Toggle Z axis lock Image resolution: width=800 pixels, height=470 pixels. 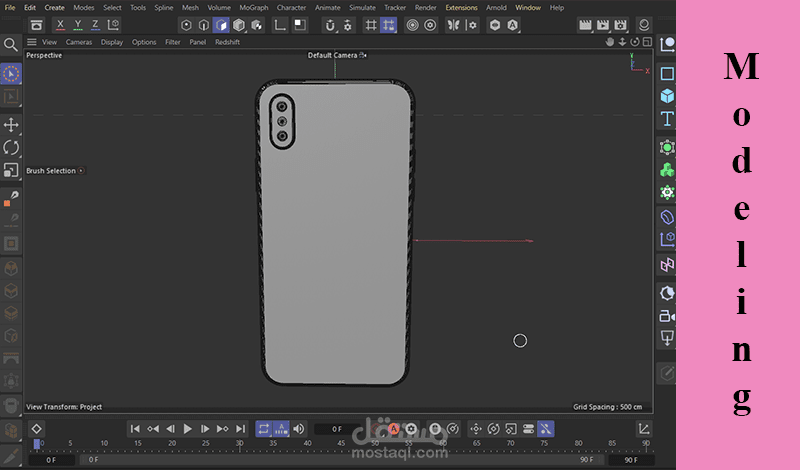[95, 25]
